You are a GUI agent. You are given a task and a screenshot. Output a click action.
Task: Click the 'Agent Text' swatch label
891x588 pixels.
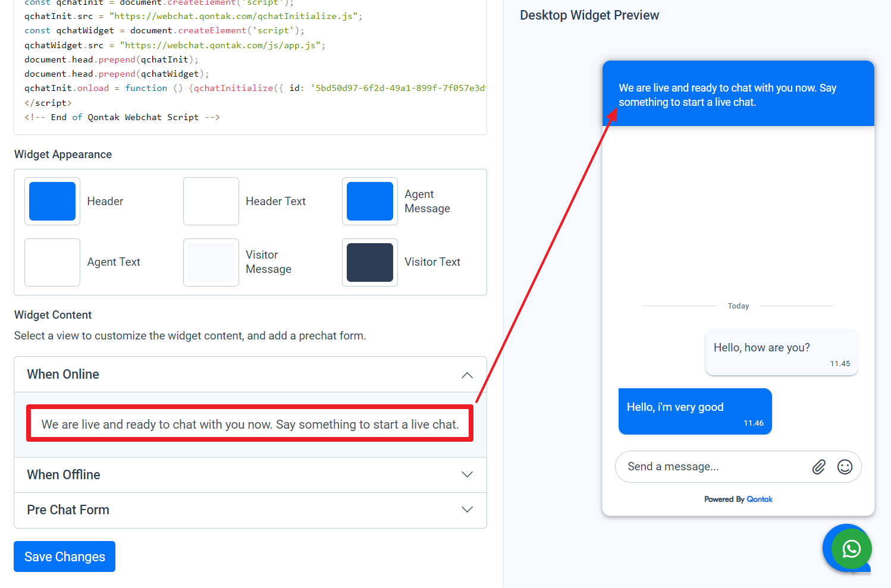(114, 262)
